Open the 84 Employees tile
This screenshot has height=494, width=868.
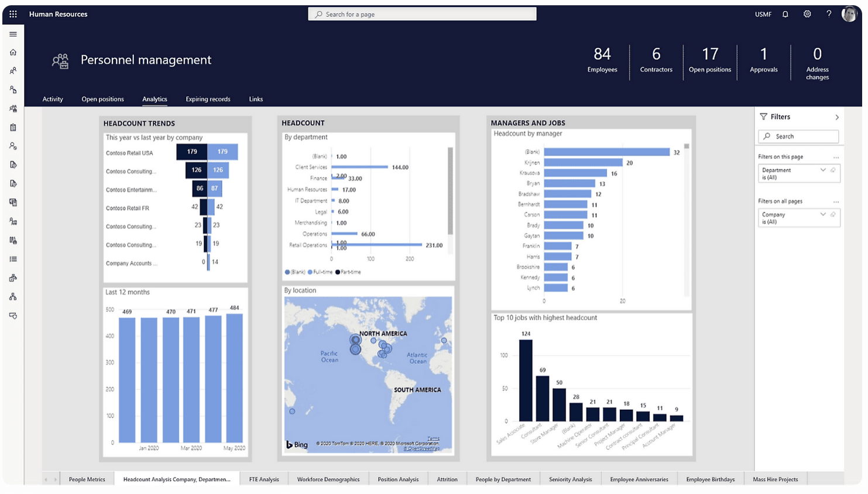click(602, 61)
